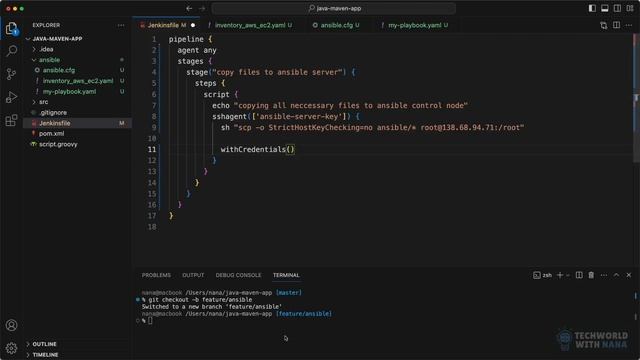Kill terminal with the trash icon
The image size is (640, 360).
pyautogui.click(x=591, y=275)
